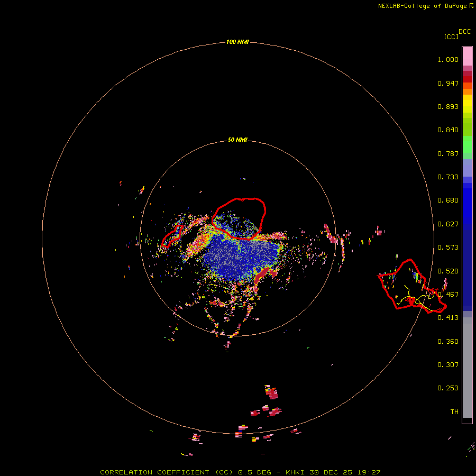Click the 0.413 color scale value
Screen dimensions: 476x476
tap(448, 318)
